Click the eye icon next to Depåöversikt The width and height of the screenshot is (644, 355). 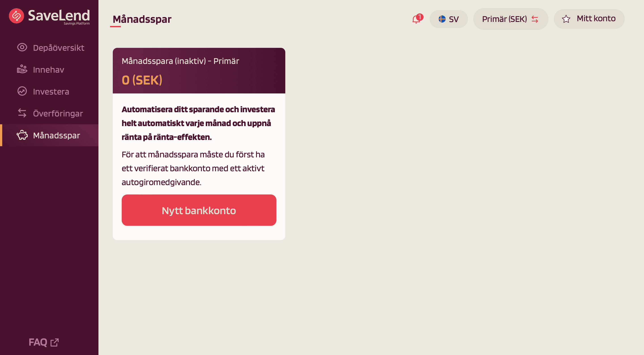pyautogui.click(x=22, y=47)
